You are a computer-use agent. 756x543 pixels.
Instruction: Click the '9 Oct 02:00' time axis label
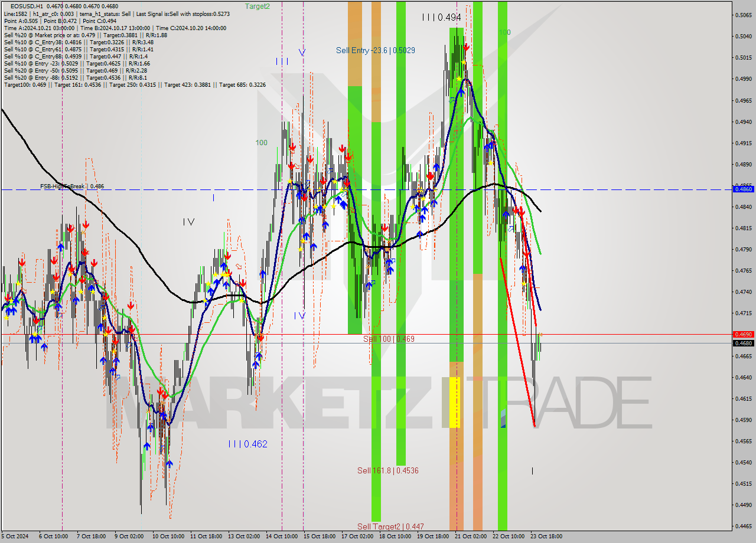click(129, 537)
